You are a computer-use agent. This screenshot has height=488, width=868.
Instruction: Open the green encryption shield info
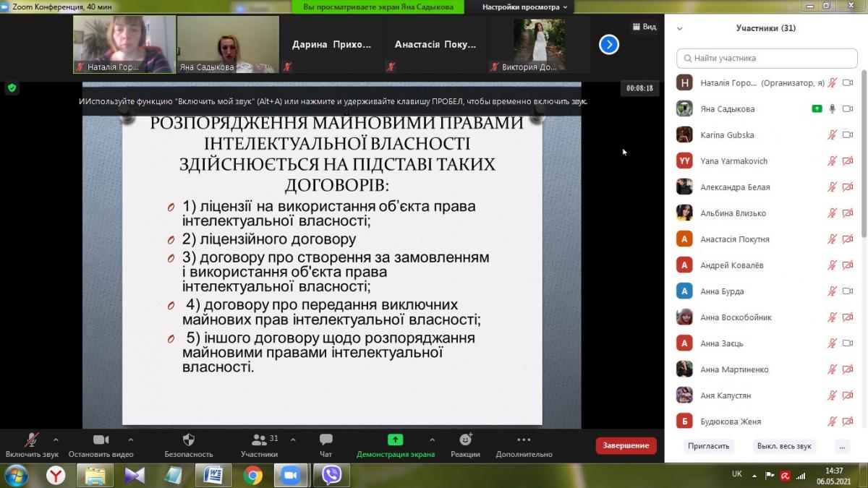tap(12, 88)
